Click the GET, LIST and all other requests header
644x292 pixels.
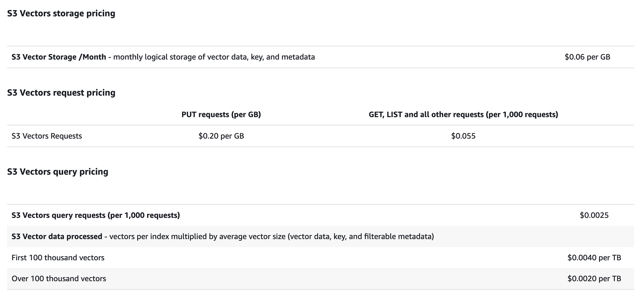pos(463,114)
